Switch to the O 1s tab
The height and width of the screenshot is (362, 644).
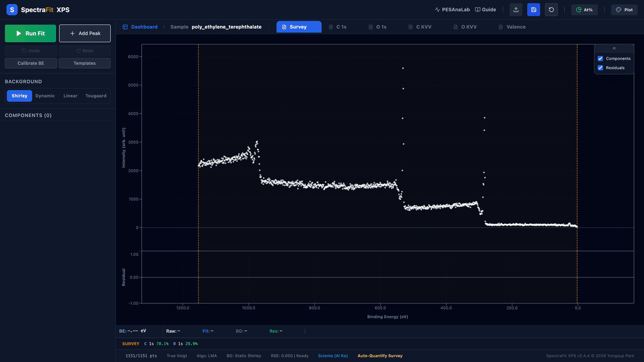point(378,27)
